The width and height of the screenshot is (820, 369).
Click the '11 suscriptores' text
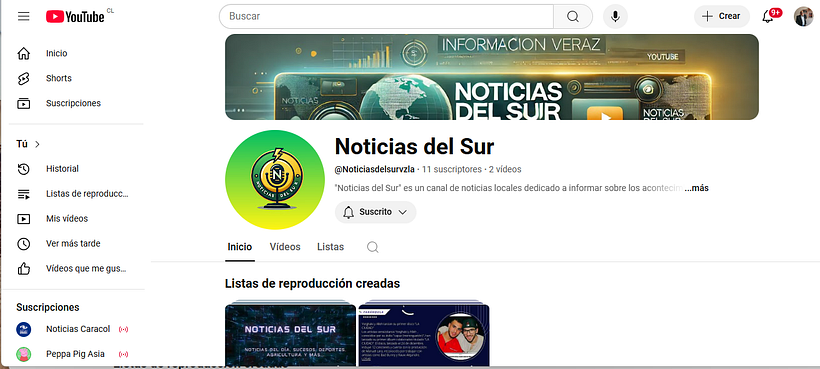tap(451, 169)
